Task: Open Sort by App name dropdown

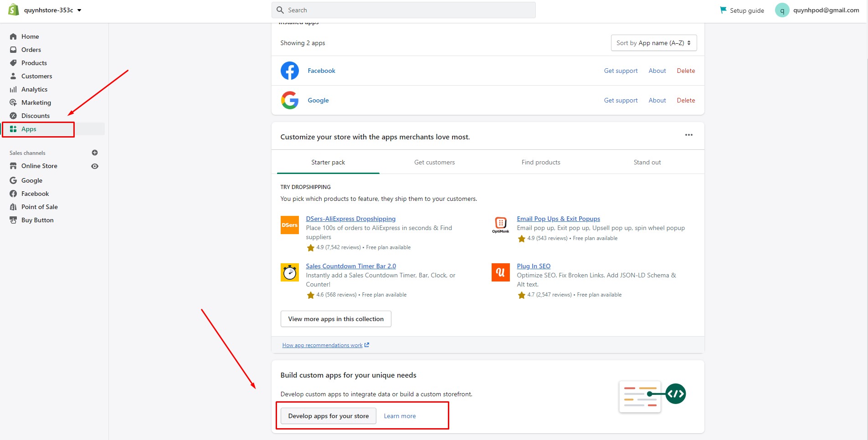Action: tap(653, 43)
